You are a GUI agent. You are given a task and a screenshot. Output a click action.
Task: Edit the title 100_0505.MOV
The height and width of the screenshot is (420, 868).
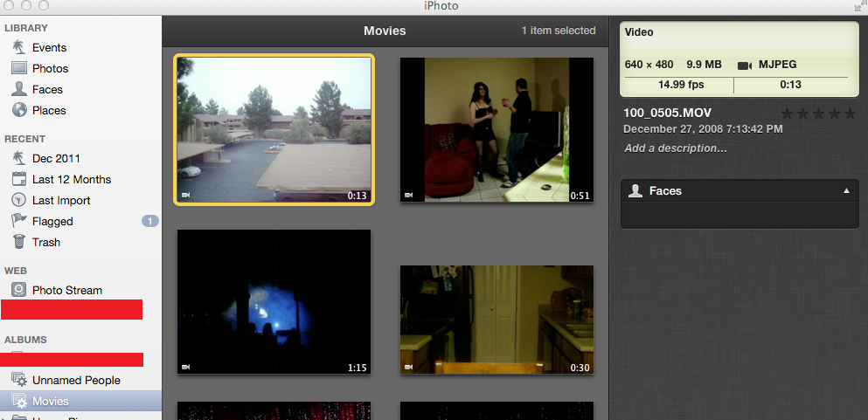pyautogui.click(x=667, y=114)
